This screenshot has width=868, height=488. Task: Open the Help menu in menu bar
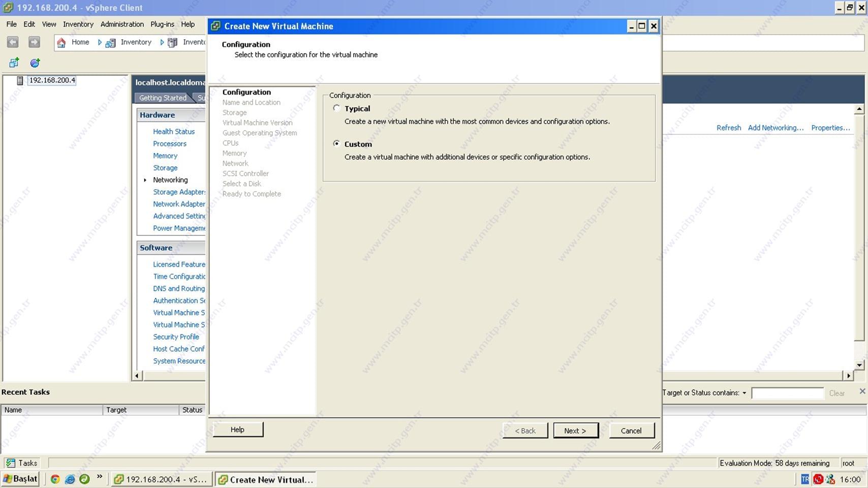(x=188, y=24)
